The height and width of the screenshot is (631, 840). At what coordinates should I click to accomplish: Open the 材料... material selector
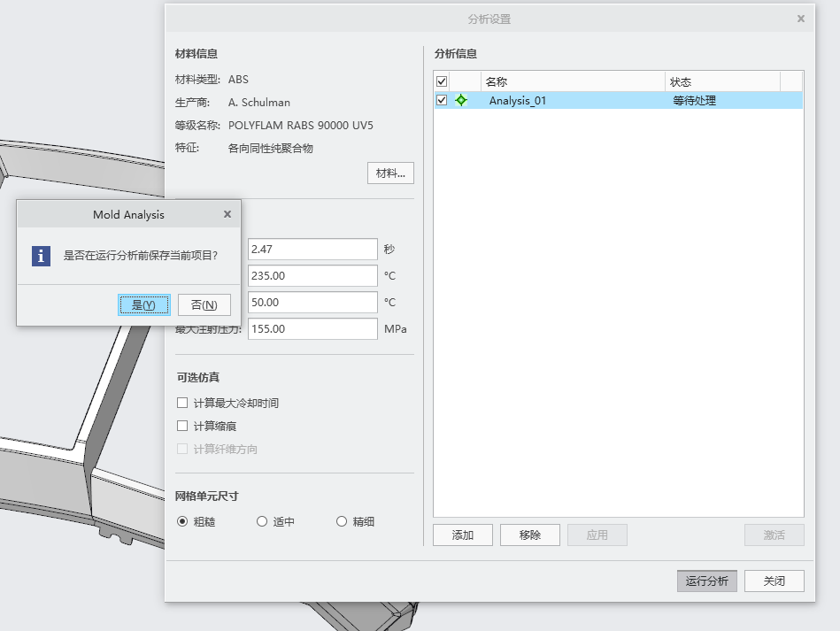tap(390, 173)
